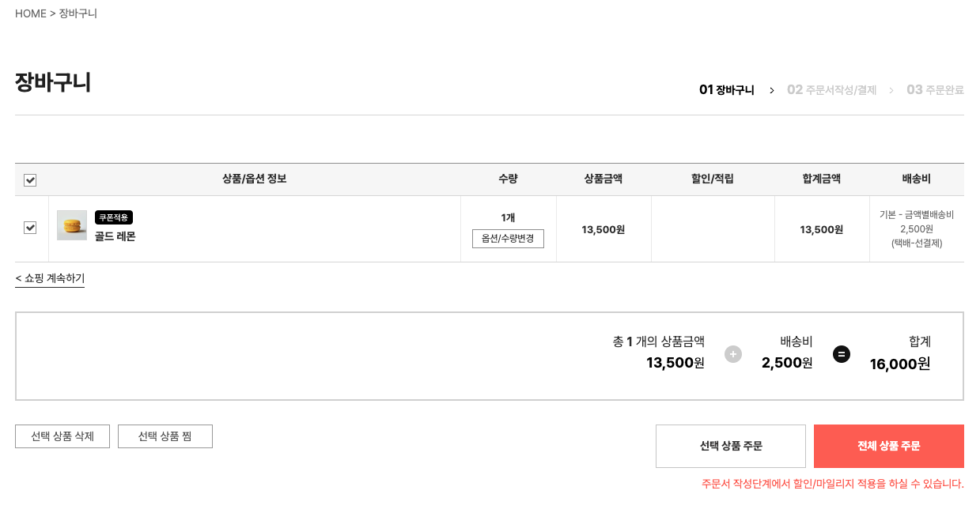Viewport: 980px width, 517px height.
Task: Click the 선택 상품 삭제 button
Action: tap(62, 436)
